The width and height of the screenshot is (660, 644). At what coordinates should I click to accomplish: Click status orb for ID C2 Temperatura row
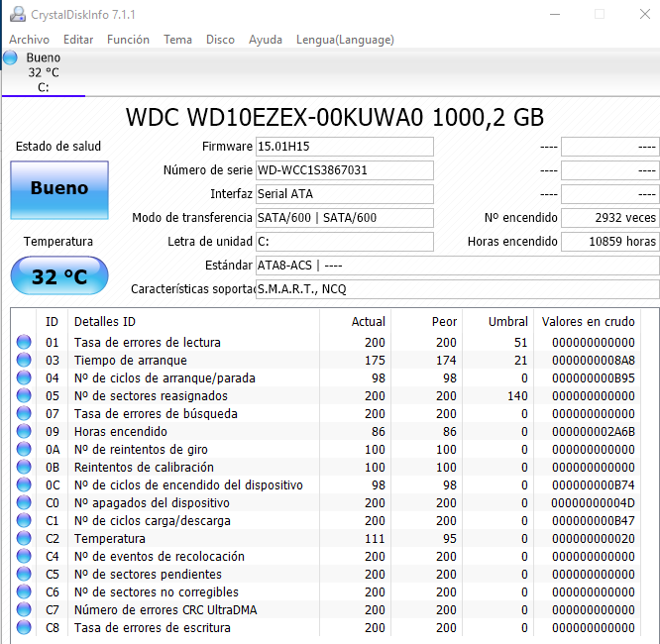pyautogui.click(x=24, y=538)
